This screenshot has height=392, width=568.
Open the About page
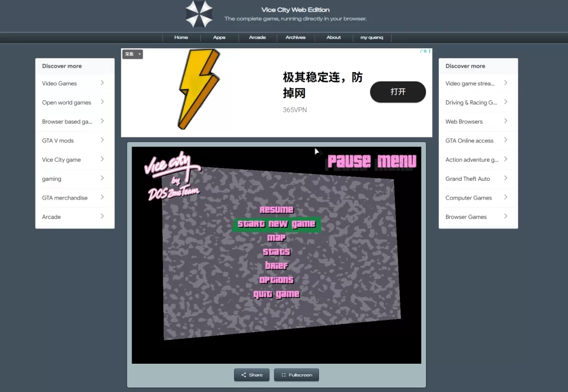pos(333,37)
